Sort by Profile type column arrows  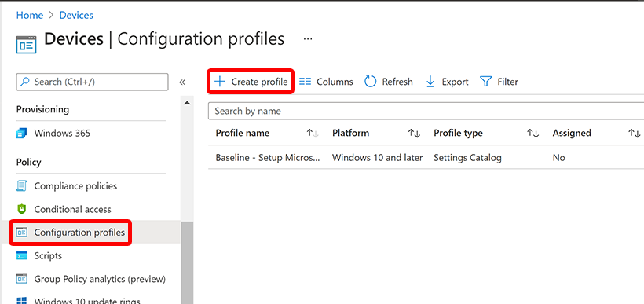[532, 133]
